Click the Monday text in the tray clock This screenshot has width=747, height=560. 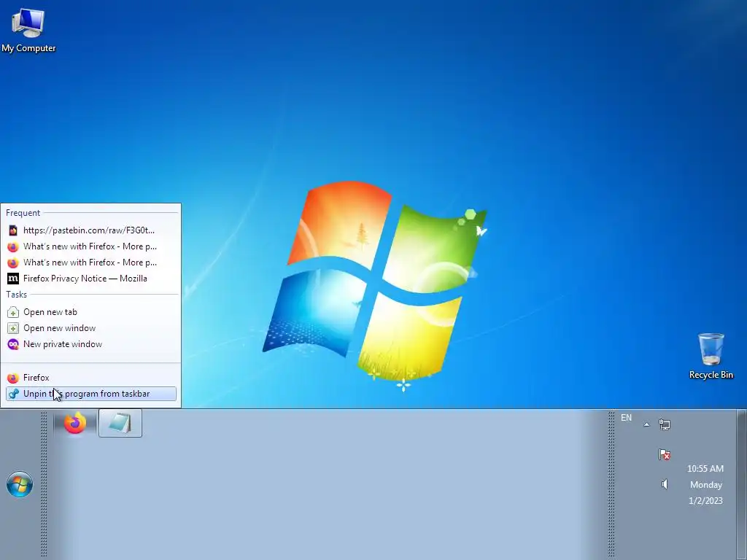(x=706, y=485)
